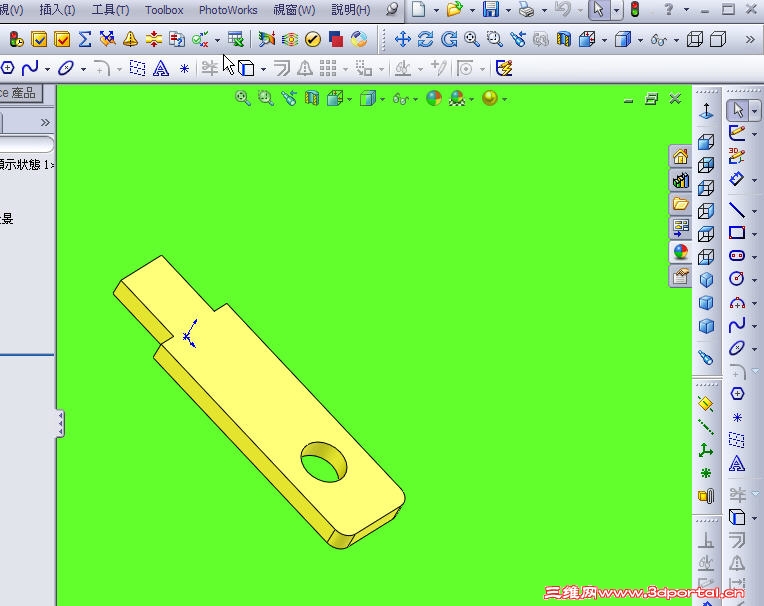Pick the Line tool in right toolbar
Image resolution: width=764 pixels, height=606 pixels.
(737, 210)
